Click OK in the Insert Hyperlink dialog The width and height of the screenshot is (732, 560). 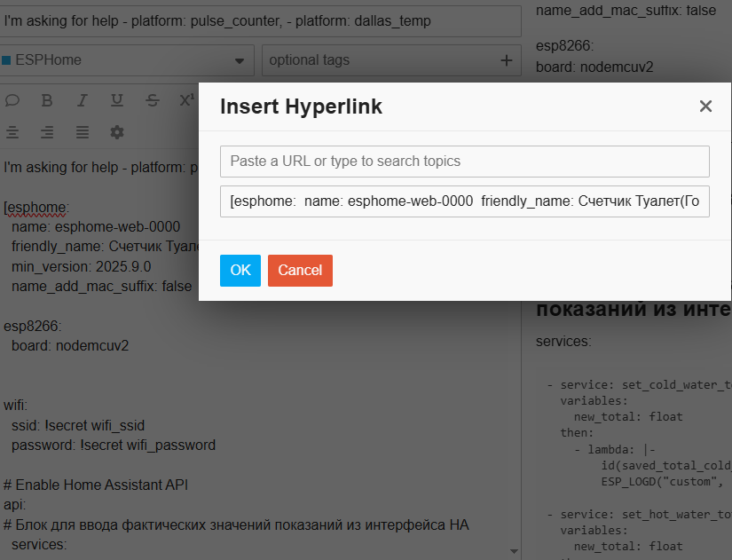[240, 271]
